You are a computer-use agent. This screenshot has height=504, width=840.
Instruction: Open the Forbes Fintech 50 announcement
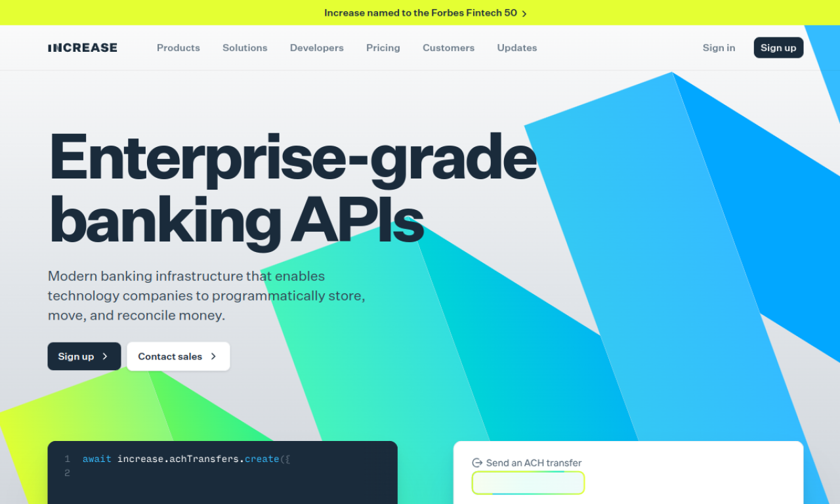[420, 13]
